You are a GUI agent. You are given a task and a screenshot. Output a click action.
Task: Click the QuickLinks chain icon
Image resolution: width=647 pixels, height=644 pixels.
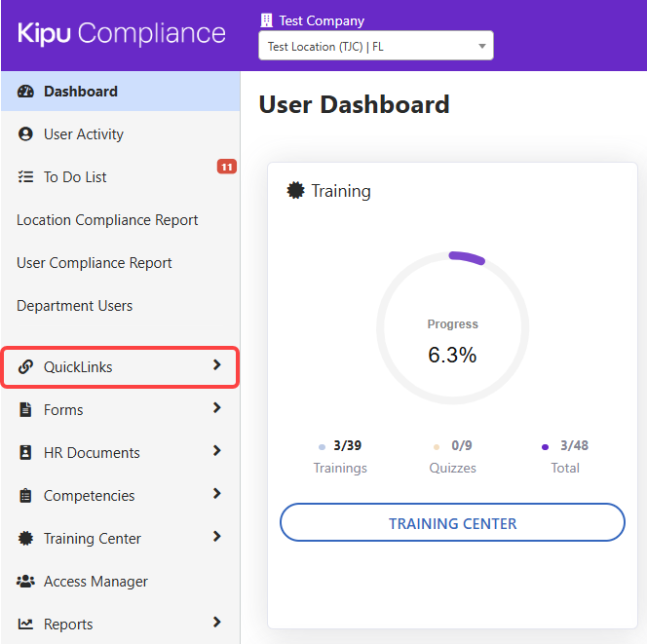26,367
